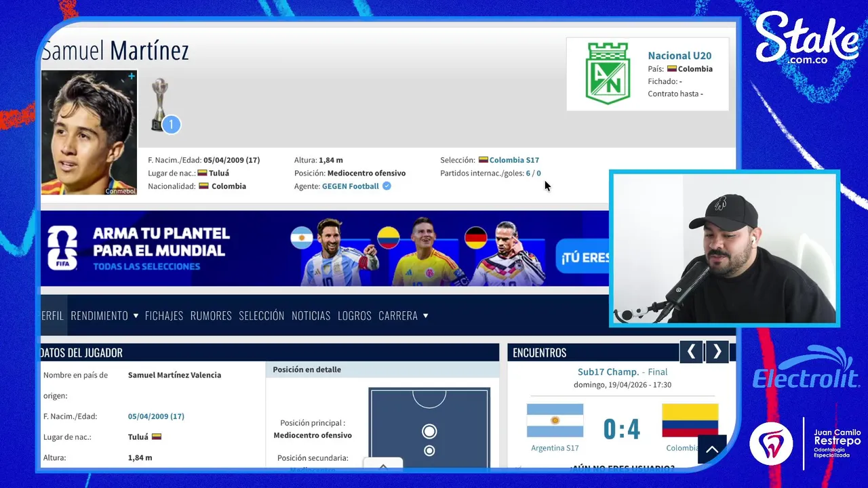Open the GEGEN Football agent link
Viewport: 868px width, 488px height.
click(350, 186)
